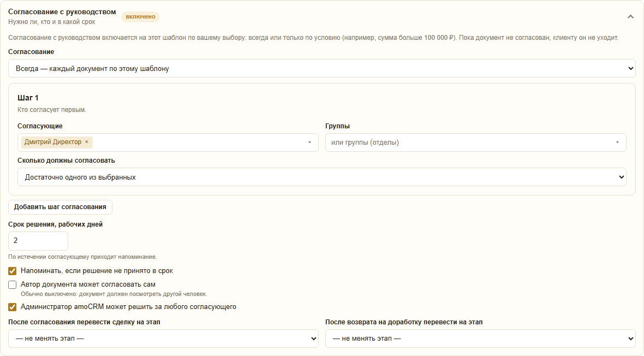
Task: Open 'Достаточно одного из выбранных' dropdown
Action: 322,177
